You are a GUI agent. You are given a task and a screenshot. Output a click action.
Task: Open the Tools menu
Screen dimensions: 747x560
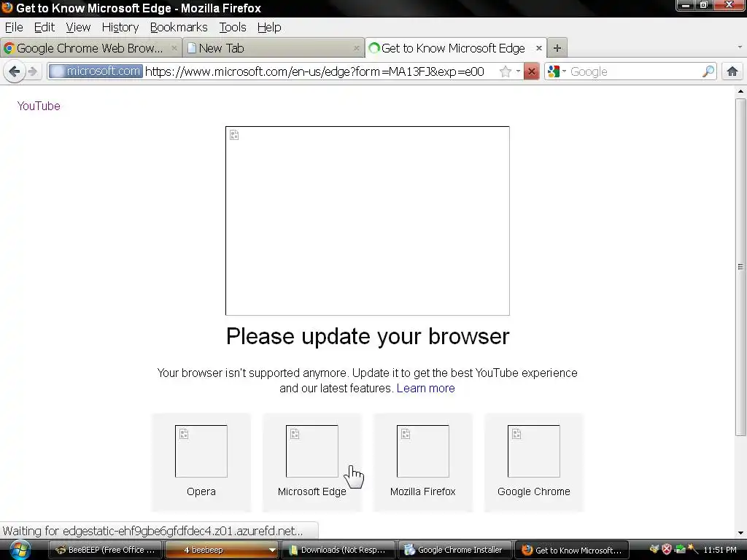233,27
